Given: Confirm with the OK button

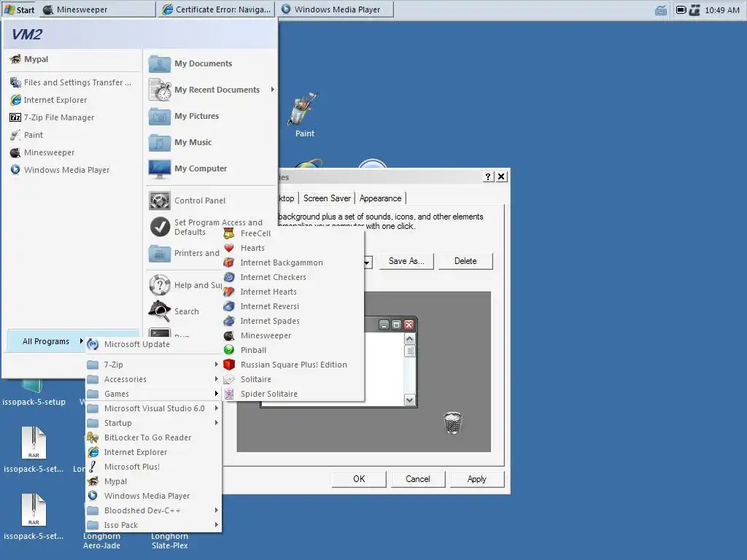Looking at the screenshot, I should point(359,479).
